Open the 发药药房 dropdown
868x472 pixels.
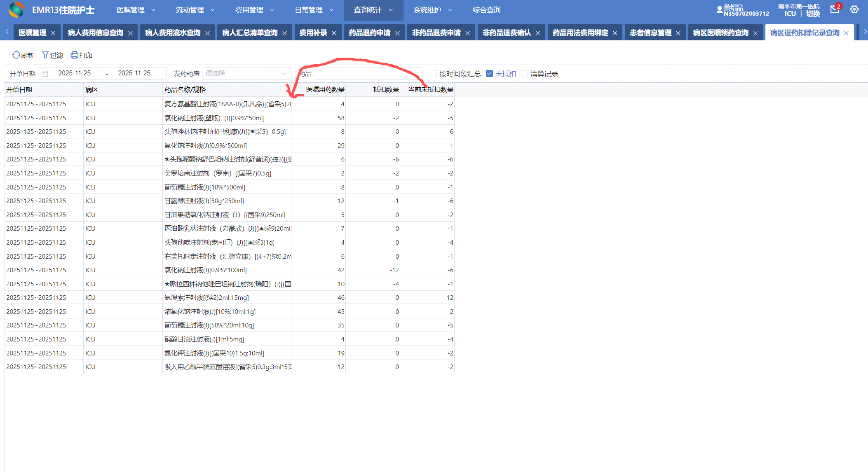[246, 74]
